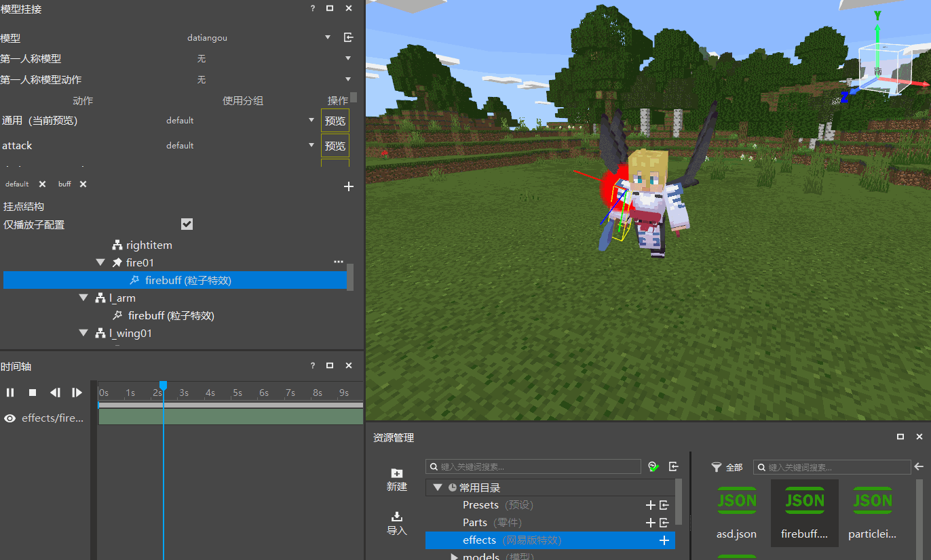Open the three-dot menu on fire01 row
The height and width of the screenshot is (560, 931).
tap(339, 262)
